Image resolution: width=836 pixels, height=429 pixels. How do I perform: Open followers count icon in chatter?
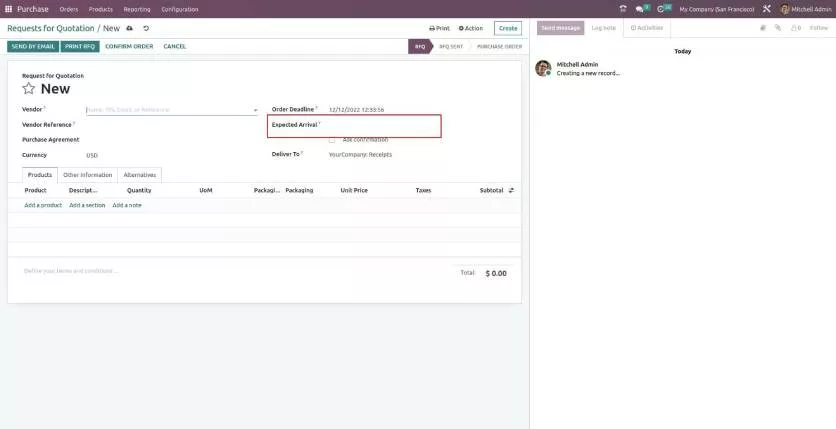(x=796, y=28)
